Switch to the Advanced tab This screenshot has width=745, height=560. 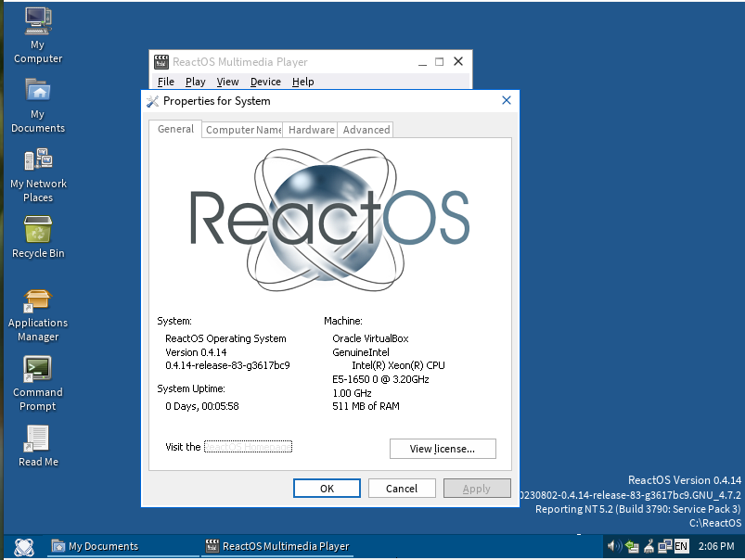[366, 130]
